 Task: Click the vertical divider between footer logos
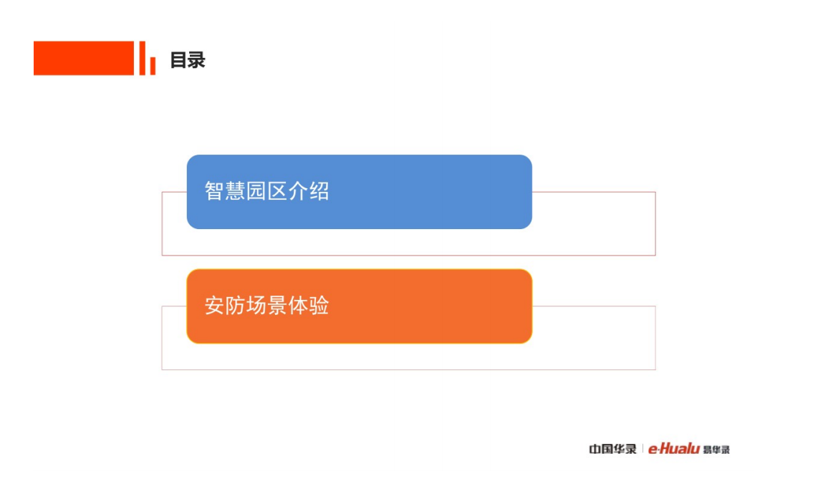[643, 449]
